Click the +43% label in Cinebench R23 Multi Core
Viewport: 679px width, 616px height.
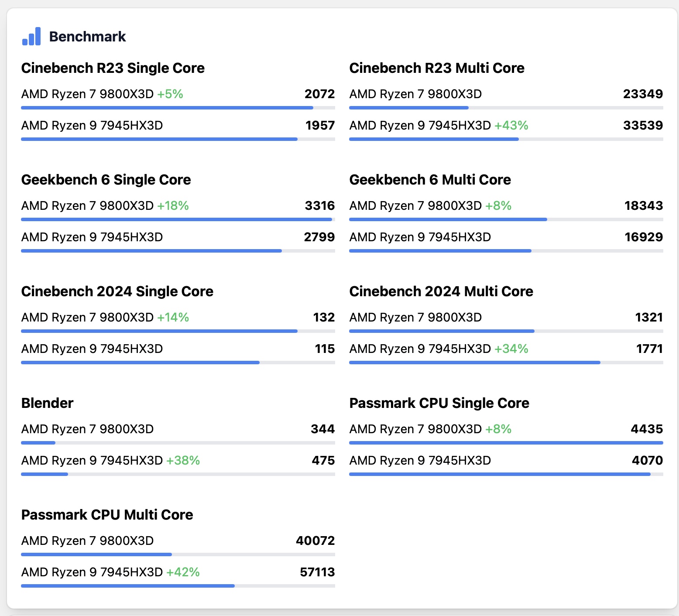(511, 126)
